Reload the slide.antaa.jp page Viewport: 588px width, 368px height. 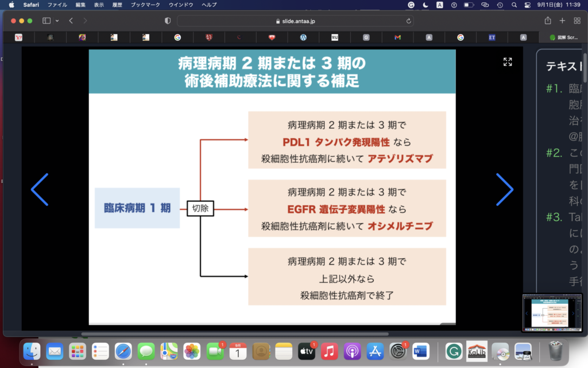coord(409,21)
